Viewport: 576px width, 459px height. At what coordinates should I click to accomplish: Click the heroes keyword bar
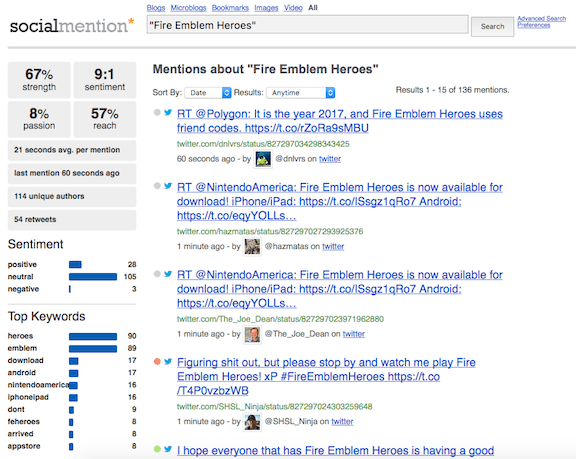pyautogui.click(x=93, y=336)
